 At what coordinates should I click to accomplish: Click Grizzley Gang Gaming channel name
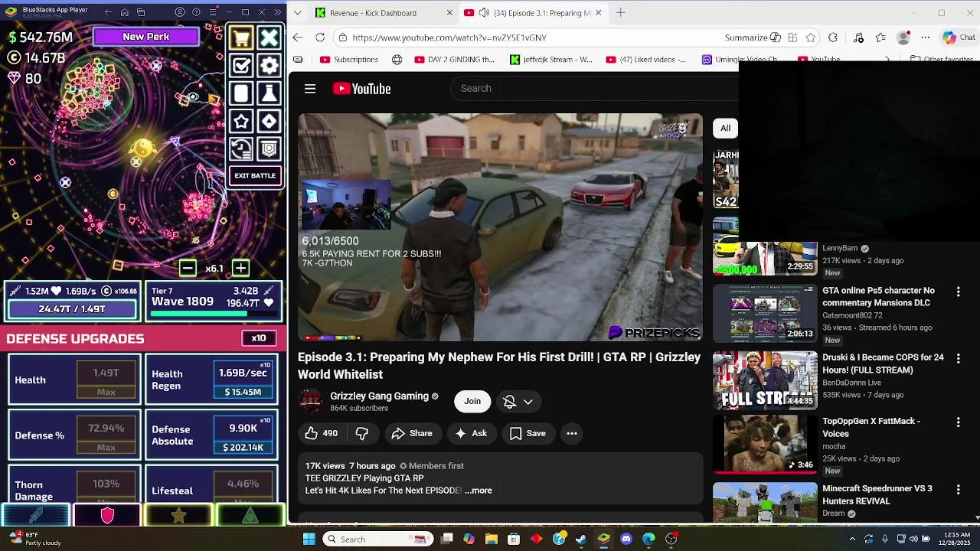(x=379, y=396)
